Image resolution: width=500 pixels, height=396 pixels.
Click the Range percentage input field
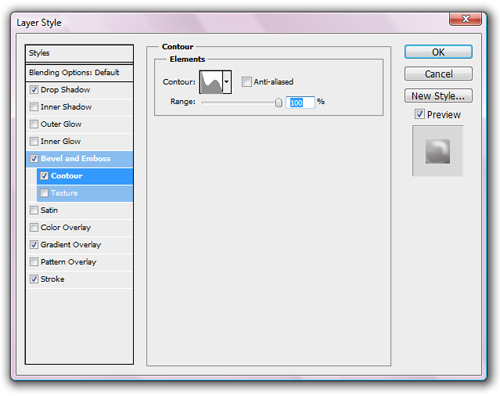tap(300, 102)
